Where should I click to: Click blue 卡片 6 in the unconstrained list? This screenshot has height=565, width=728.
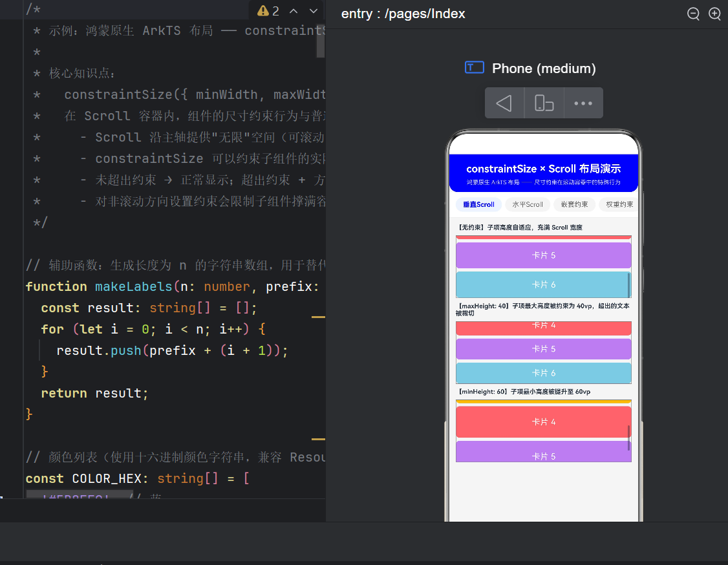(543, 284)
